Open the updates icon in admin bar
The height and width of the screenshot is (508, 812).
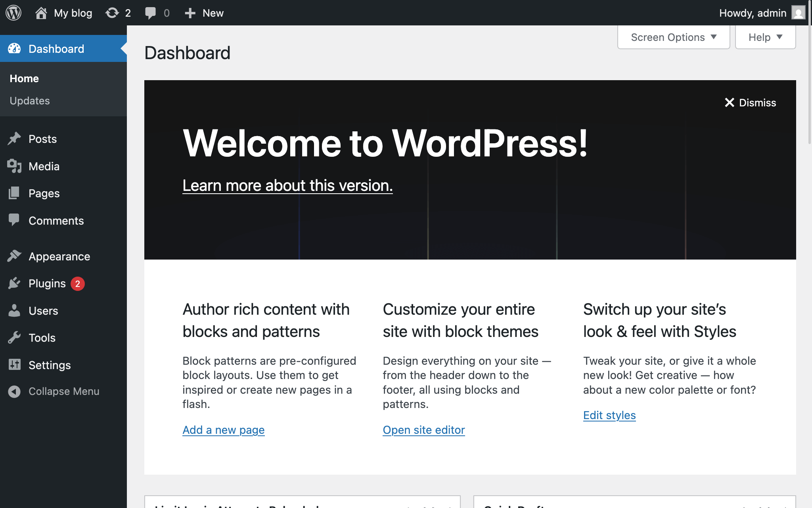point(112,13)
